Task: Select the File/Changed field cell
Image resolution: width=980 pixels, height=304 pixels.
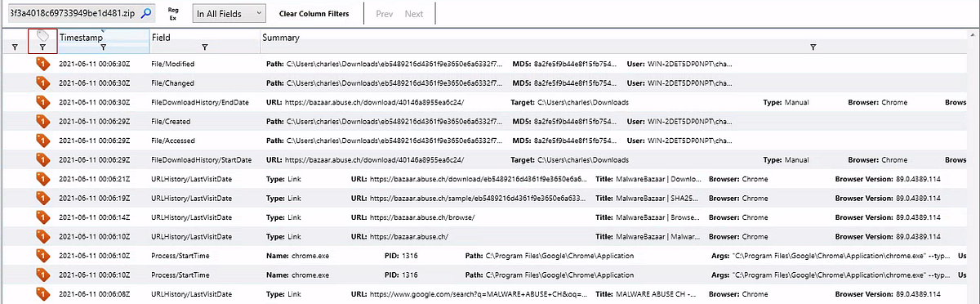Action: click(x=172, y=83)
